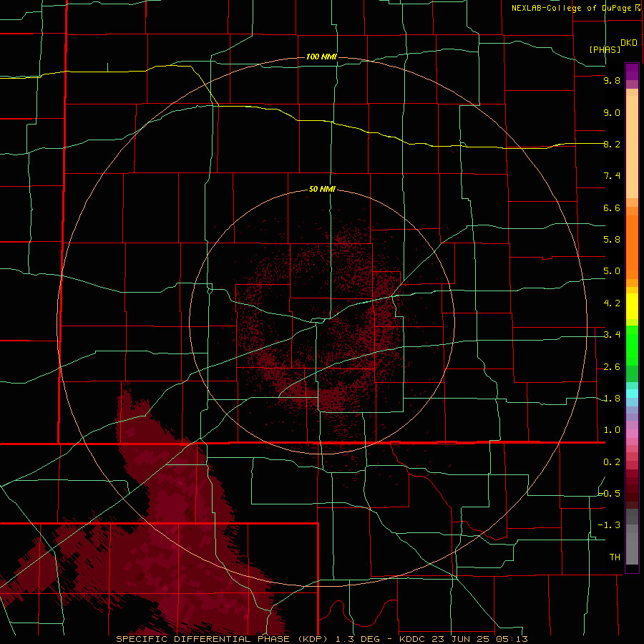Image resolution: width=644 pixels, height=644 pixels.
Task: Click the radar site at the rings' center
Action: pos(322,321)
